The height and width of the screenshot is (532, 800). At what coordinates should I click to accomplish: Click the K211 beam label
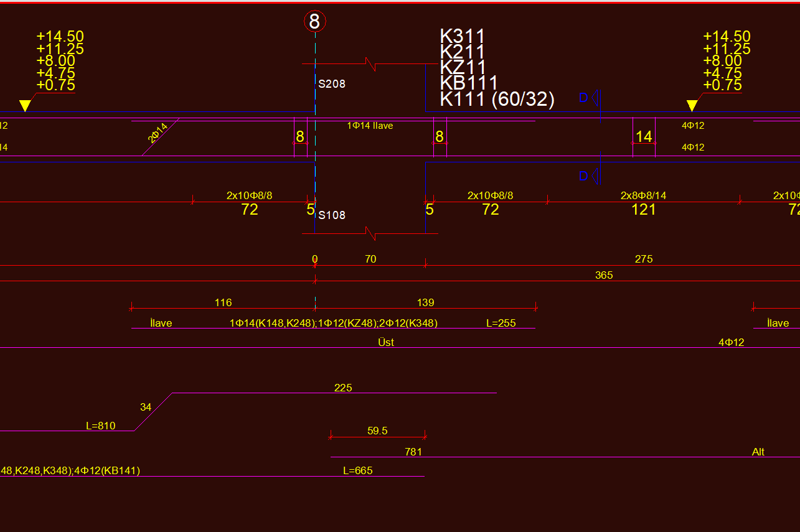point(463,52)
